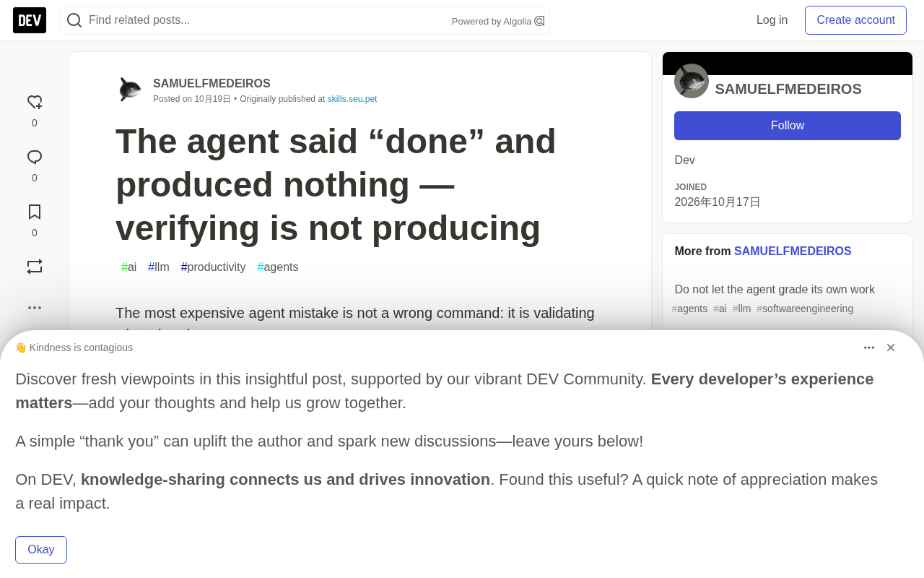Click 'Powered by Algolia' text

coord(492,22)
